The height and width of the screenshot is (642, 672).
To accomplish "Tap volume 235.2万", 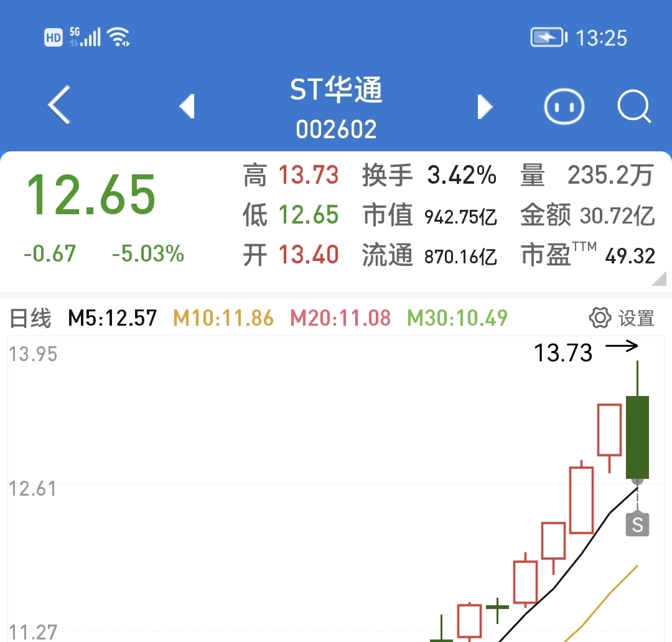I will (610, 175).
